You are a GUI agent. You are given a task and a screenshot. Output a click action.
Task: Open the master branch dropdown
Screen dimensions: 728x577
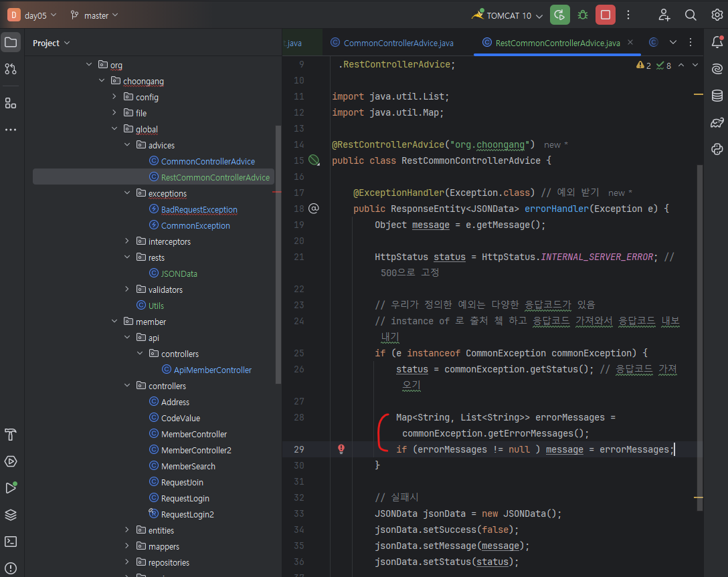click(x=94, y=15)
